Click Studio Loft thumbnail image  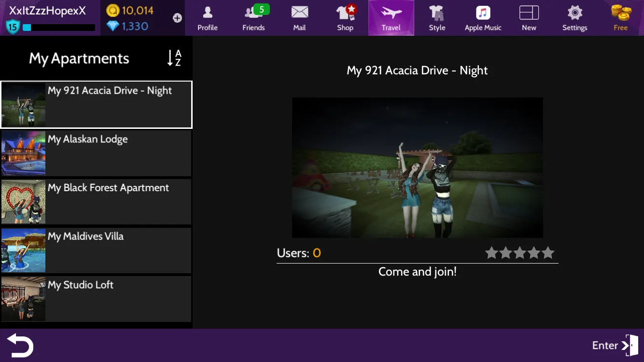(x=24, y=299)
